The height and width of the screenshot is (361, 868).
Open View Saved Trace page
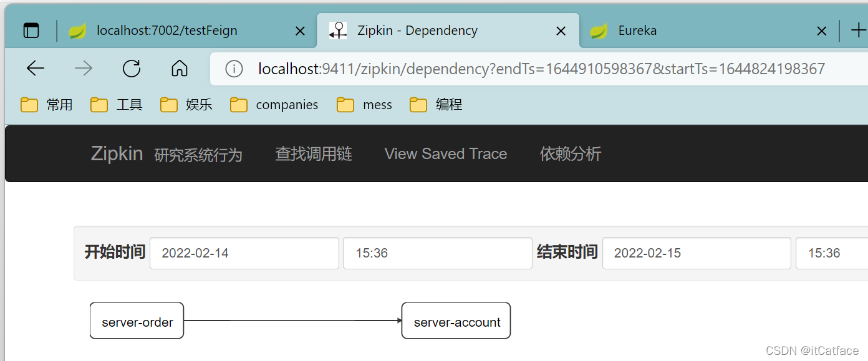(446, 154)
